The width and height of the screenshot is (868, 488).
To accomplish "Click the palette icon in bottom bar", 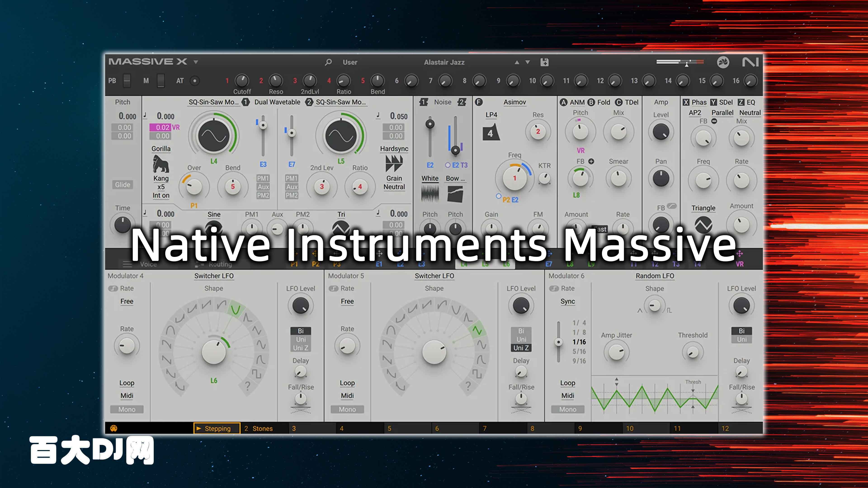I will tap(114, 428).
